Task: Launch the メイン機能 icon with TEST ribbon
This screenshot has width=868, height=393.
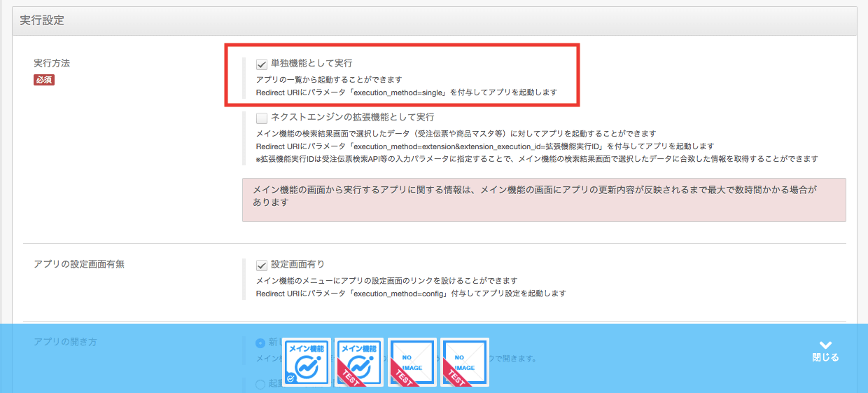Action: (x=359, y=361)
